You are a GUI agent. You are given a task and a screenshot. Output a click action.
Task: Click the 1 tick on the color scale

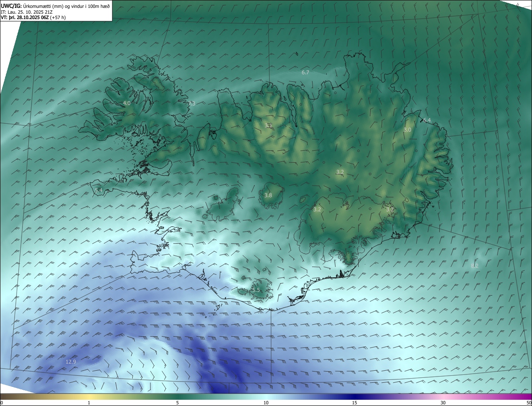click(x=89, y=403)
